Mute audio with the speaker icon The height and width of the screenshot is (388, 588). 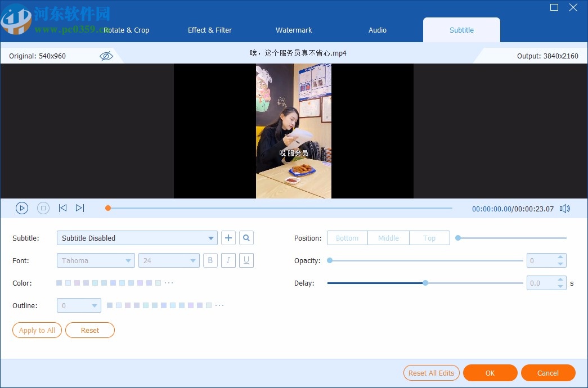tap(564, 208)
